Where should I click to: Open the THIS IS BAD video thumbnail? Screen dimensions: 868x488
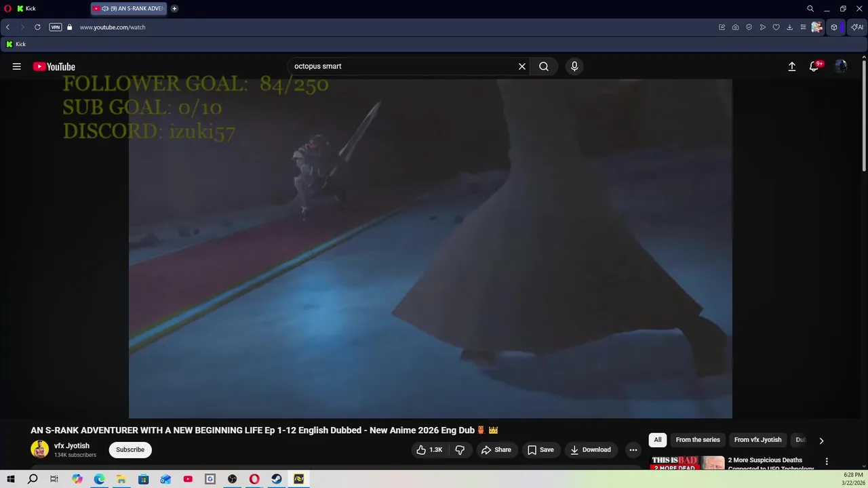[x=688, y=462]
